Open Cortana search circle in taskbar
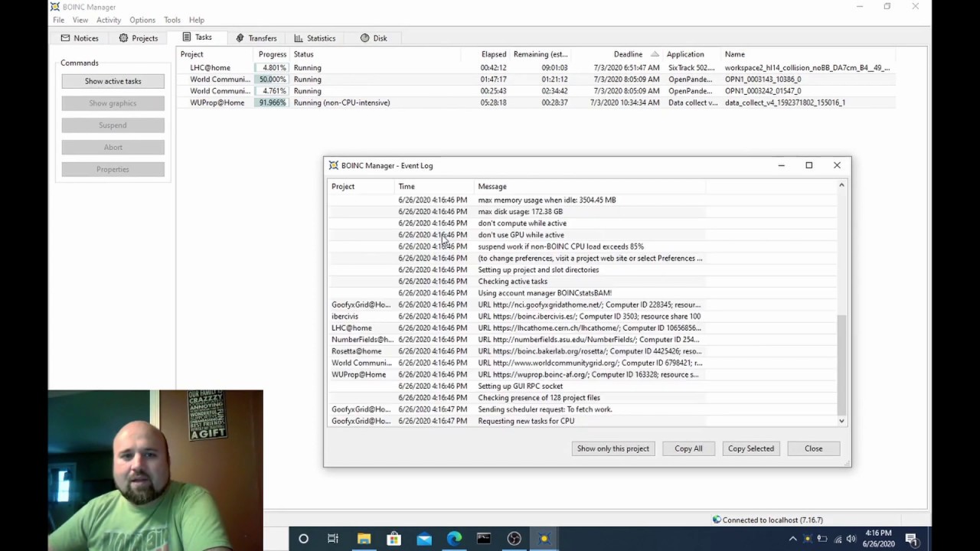Viewport: 980px width, 551px height. click(303, 539)
